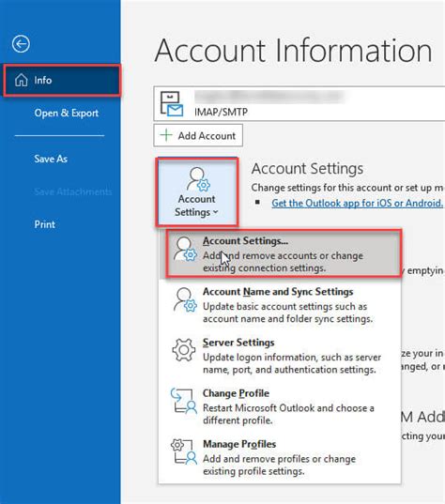Click the green plus icon on Add Account
This screenshot has width=445, height=504.
[166, 135]
